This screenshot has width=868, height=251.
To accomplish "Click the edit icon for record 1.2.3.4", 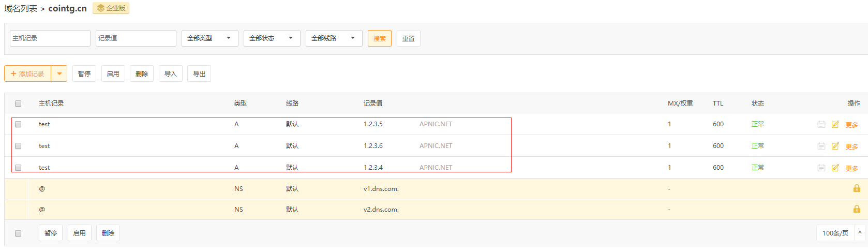I will point(835,168).
